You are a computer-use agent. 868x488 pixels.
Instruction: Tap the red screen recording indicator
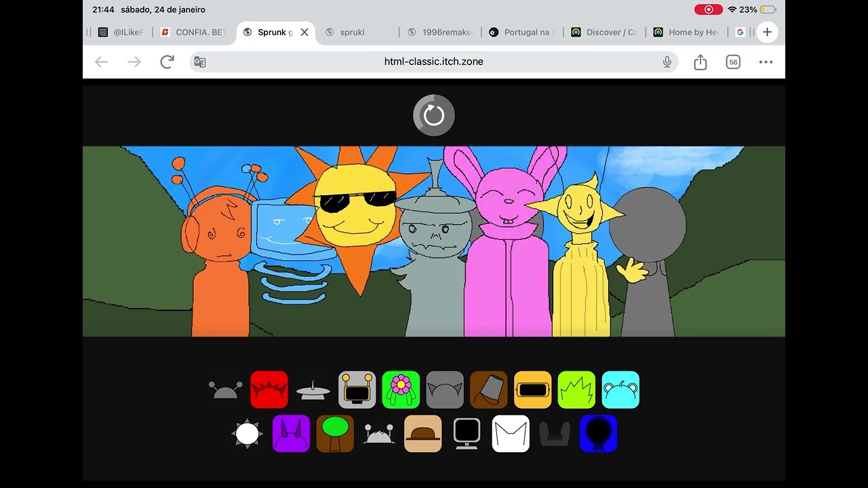pos(709,9)
